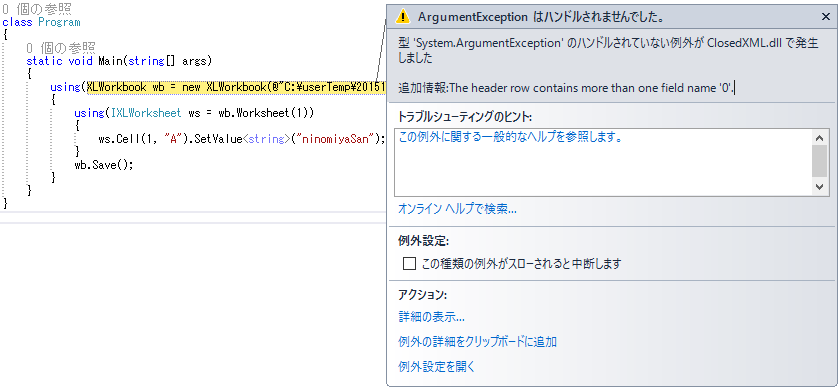Click the reference count above class Program

(x=37, y=9)
